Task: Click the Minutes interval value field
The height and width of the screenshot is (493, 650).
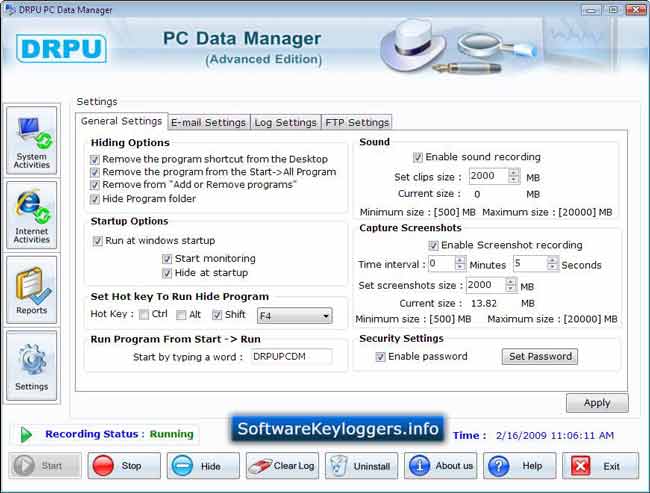Action: click(441, 264)
